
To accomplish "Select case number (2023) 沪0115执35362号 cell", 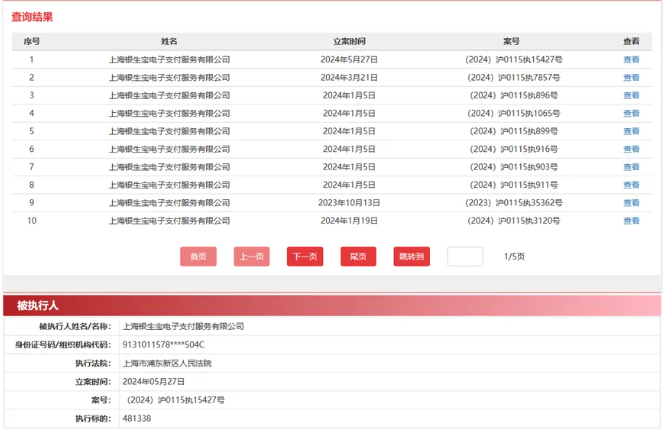I will pos(514,203).
